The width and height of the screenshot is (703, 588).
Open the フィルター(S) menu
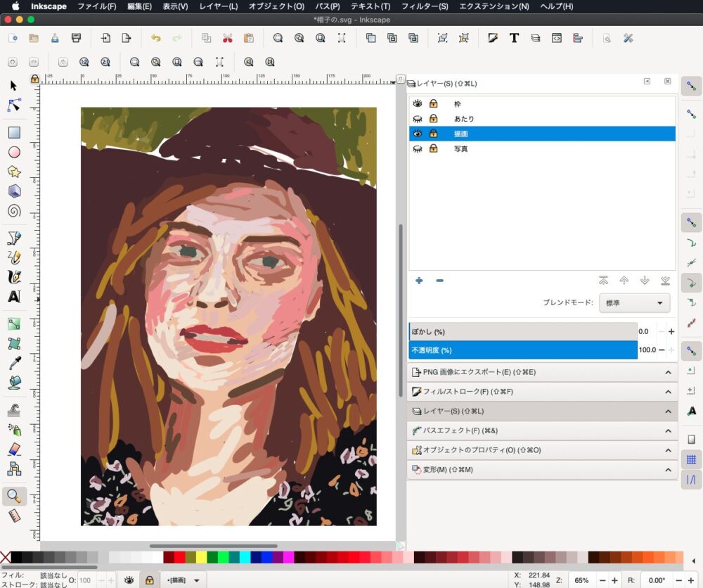pyautogui.click(x=424, y=6)
